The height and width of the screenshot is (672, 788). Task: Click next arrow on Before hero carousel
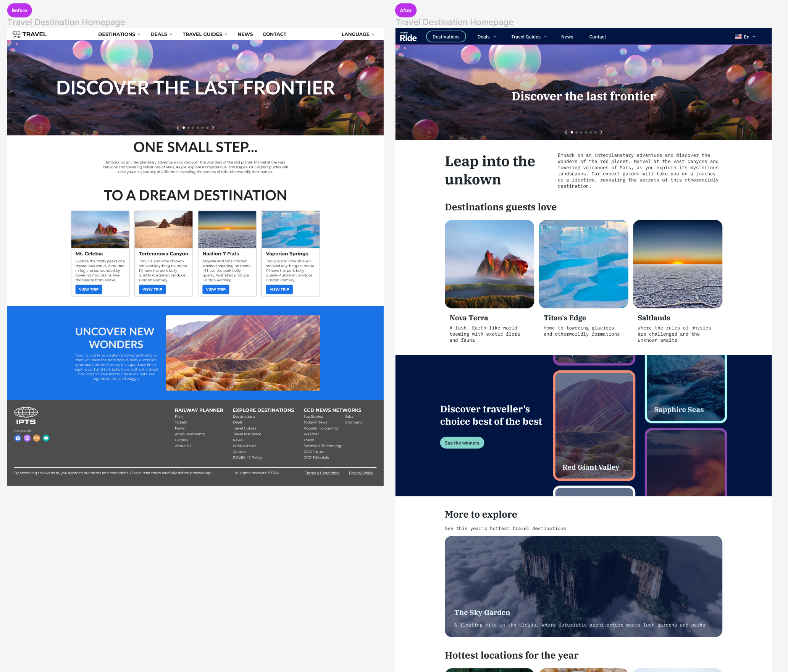[213, 128]
